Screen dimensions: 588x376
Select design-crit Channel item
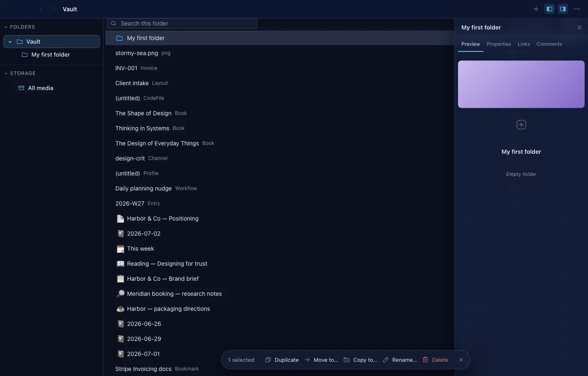[280, 158]
